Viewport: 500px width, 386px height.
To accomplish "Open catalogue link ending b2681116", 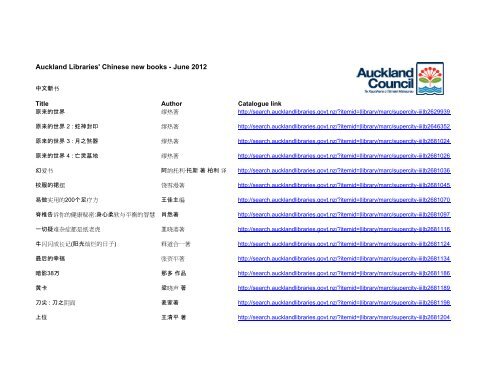I will coord(344,229).
